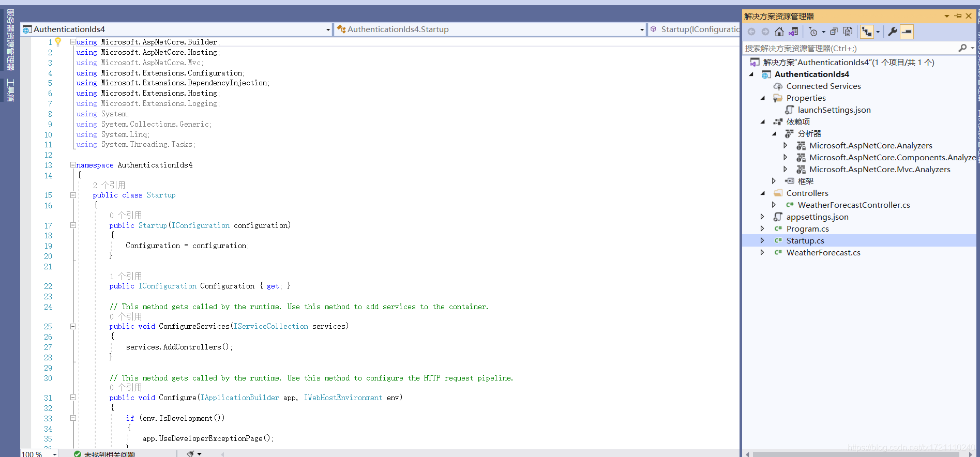Select WeatherForecast.cs in Solution Explorer

823,253
